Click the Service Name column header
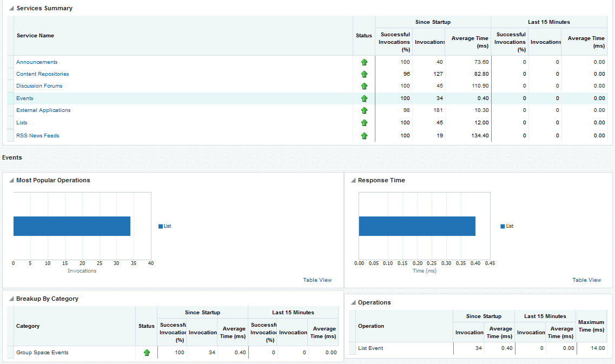 35,36
